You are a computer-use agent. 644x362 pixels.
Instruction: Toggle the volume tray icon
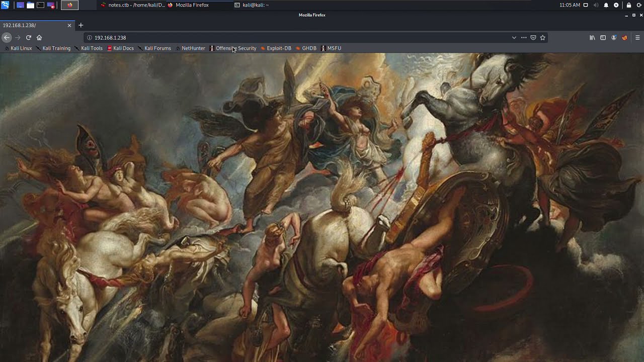click(x=596, y=5)
